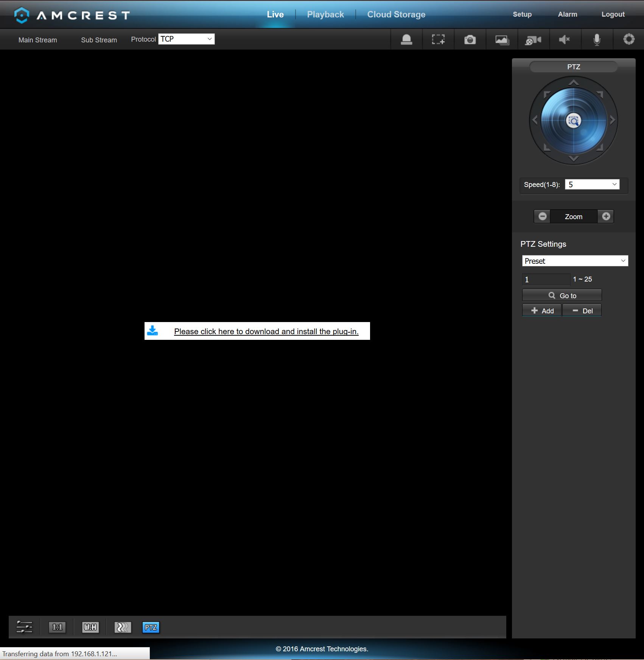Screen dimensions: 644x660
Task: Open the Playback tab
Action: coord(325,14)
